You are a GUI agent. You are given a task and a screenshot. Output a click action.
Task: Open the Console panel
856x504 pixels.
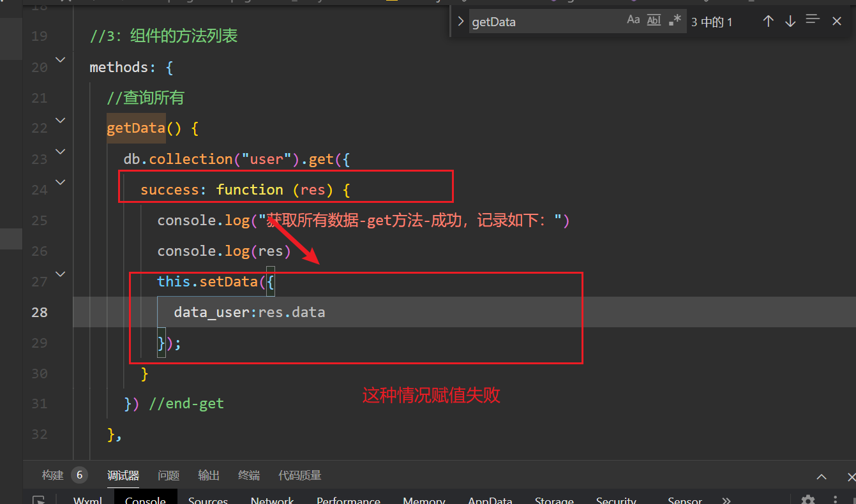(x=146, y=500)
